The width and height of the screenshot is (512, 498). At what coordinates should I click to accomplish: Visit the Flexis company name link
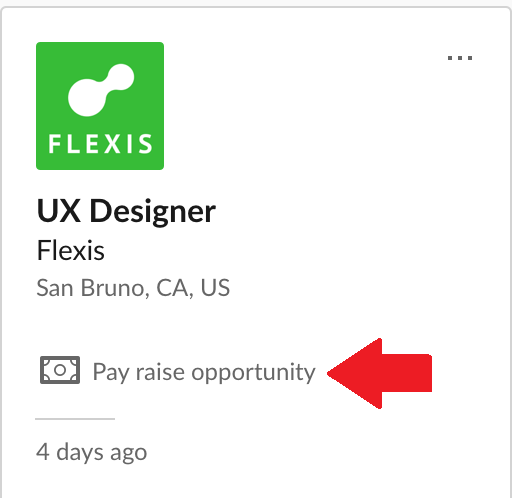[x=71, y=250]
